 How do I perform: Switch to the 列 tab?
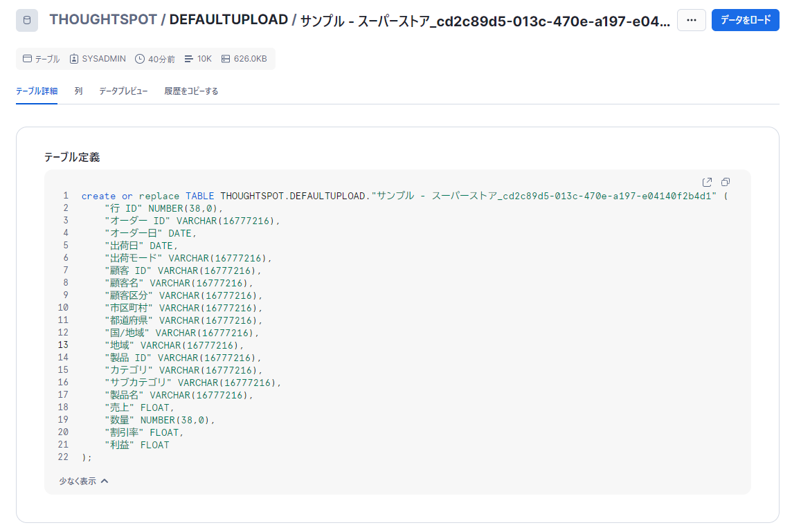pyautogui.click(x=78, y=91)
